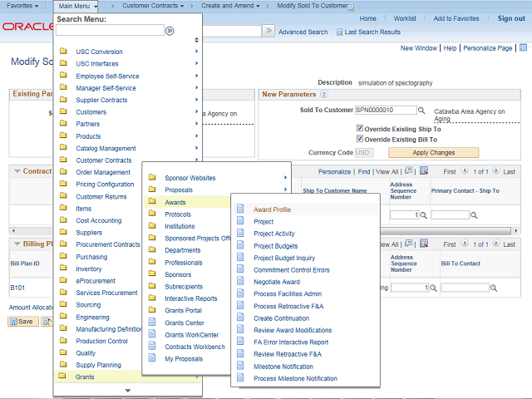Screen dimensions: 532x399
Task: Click the horizontal scrollbar right arrow in Contract grid
Action: click(x=516, y=231)
